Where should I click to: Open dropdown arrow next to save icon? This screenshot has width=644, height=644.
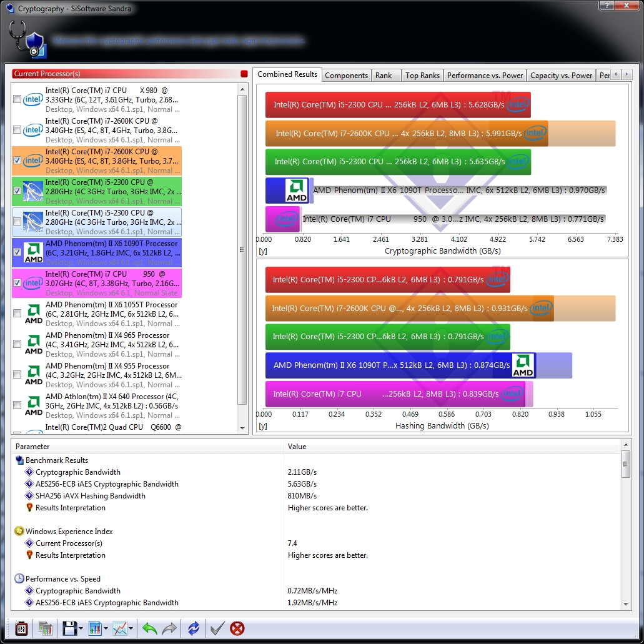(x=81, y=628)
